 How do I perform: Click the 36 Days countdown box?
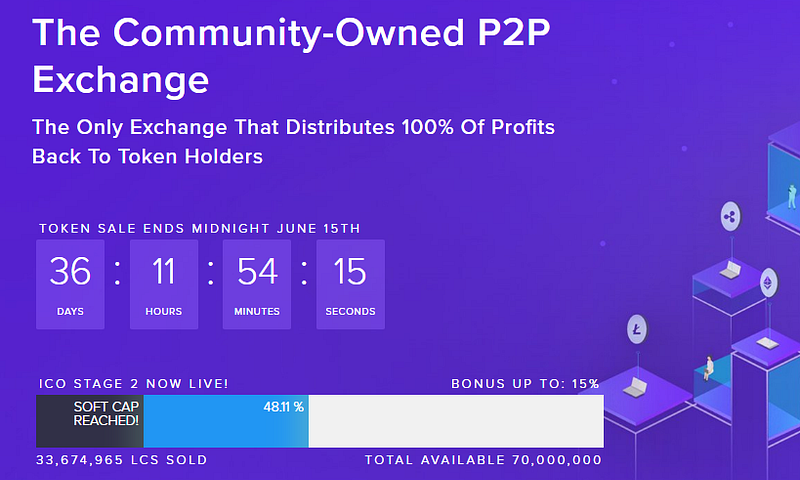(x=70, y=284)
